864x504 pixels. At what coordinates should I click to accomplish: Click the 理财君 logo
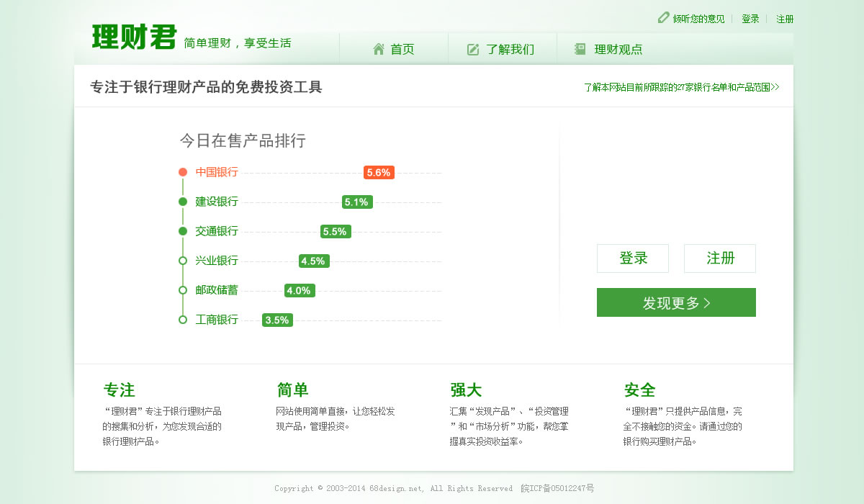[134, 37]
